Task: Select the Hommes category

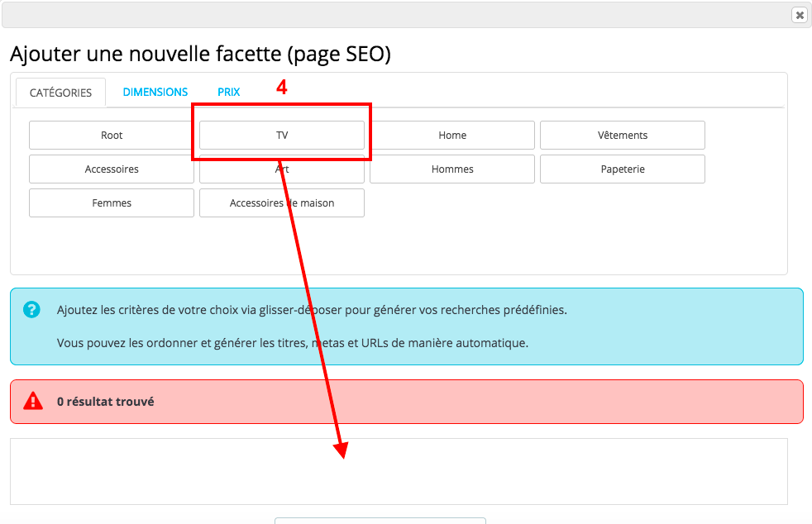Action: 452,169
